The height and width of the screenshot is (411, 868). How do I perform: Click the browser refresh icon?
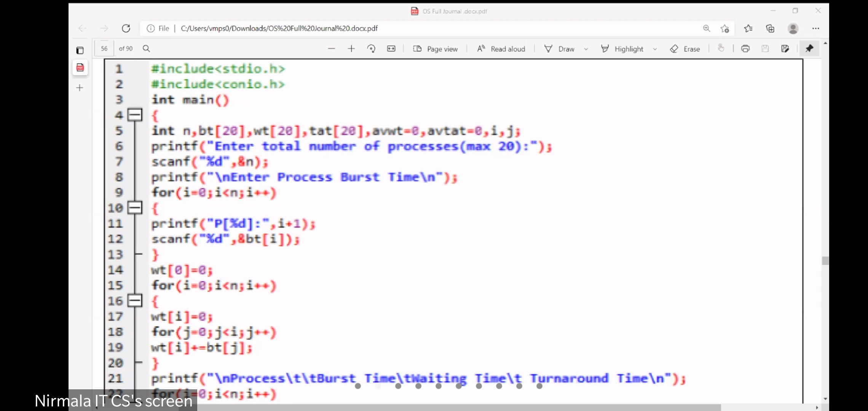pyautogui.click(x=126, y=28)
